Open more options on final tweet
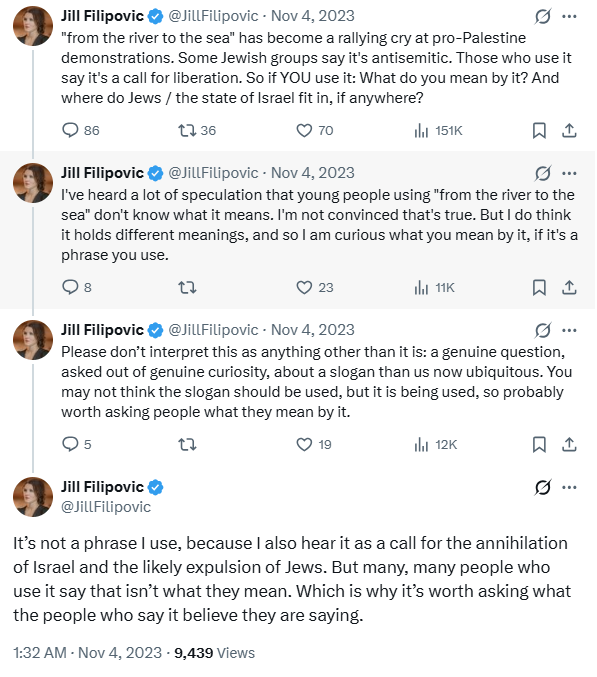This screenshot has height=677, width=597. coord(569,487)
